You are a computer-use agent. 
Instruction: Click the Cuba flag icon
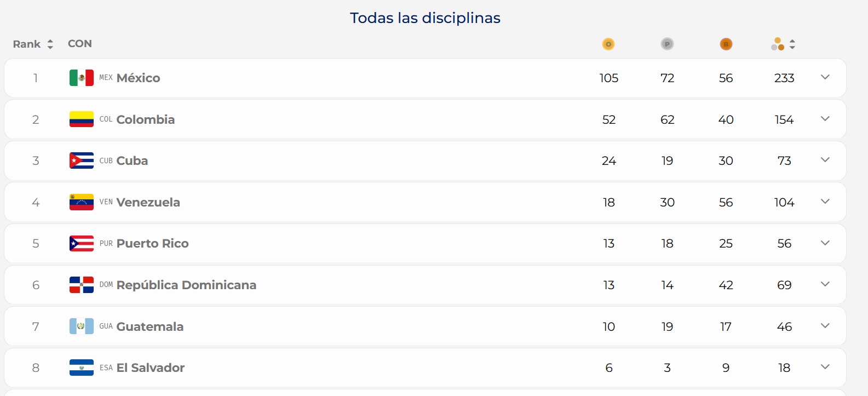click(x=82, y=160)
